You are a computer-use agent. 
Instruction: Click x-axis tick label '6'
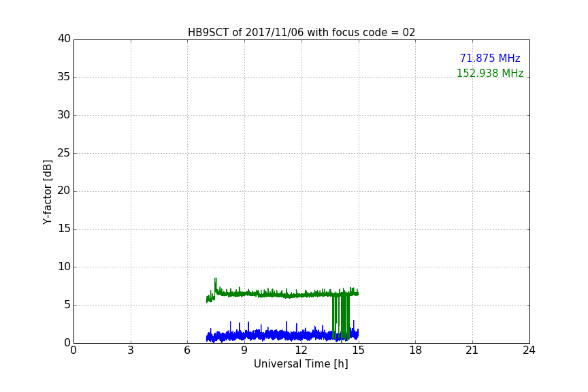pos(188,350)
